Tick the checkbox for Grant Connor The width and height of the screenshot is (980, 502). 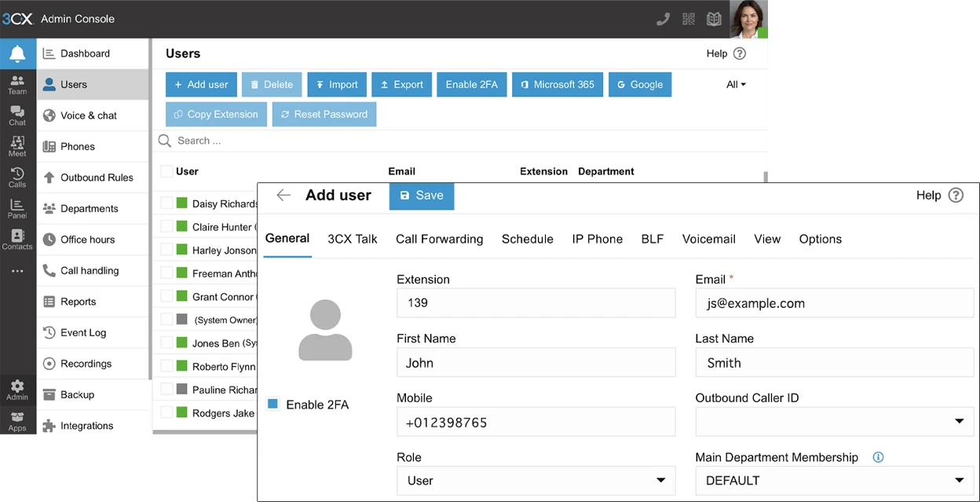(166, 296)
